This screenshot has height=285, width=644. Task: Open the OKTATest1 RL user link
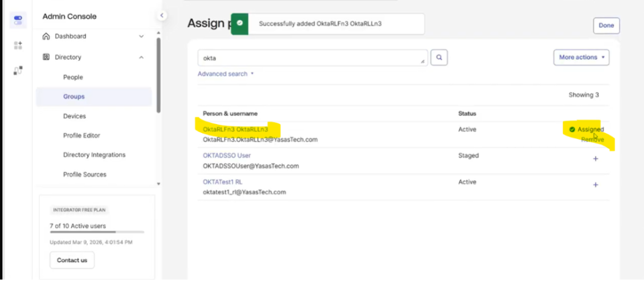coord(223,182)
